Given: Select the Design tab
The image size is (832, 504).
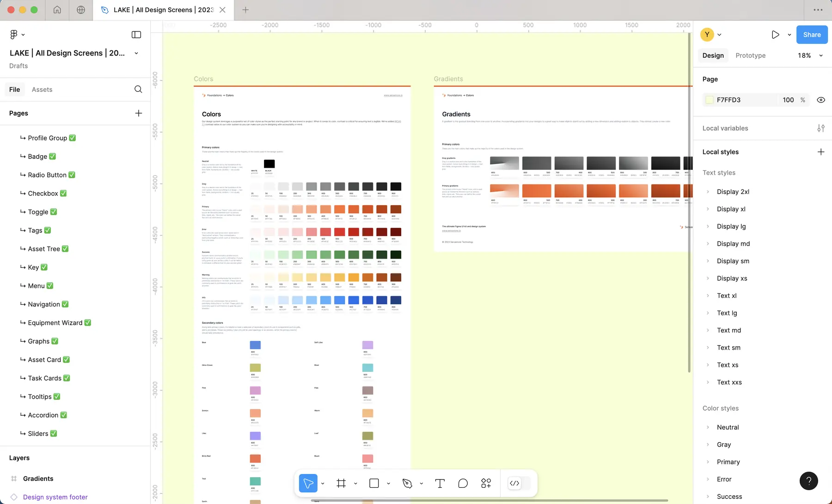Looking at the screenshot, I should pyautogui.click(x=713, y=55).
